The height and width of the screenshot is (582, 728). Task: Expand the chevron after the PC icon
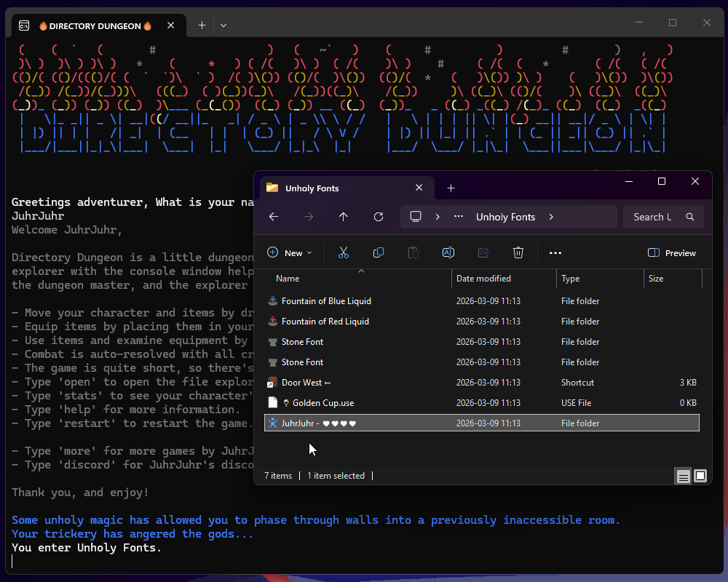(438, 217)
